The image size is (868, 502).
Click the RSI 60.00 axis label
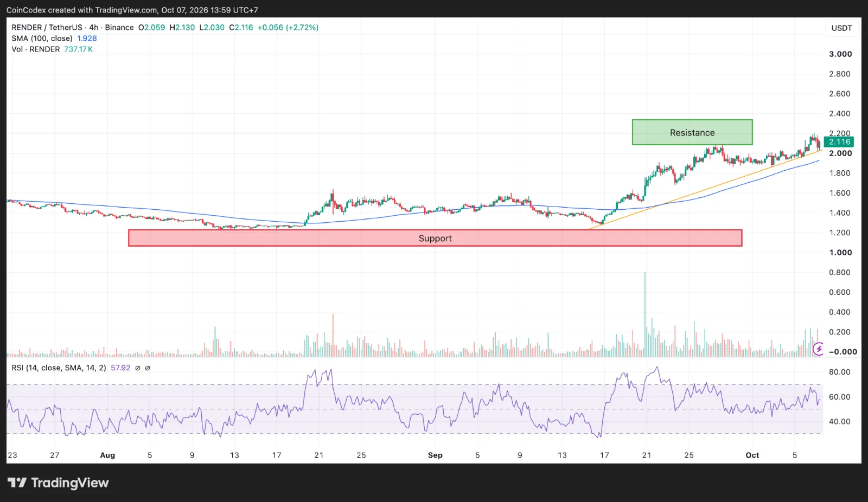tap(840, 397)
